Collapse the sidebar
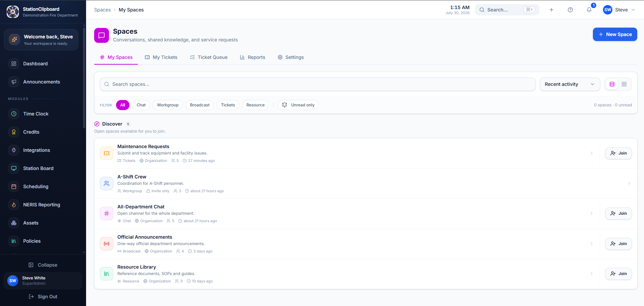 (43, 265)
